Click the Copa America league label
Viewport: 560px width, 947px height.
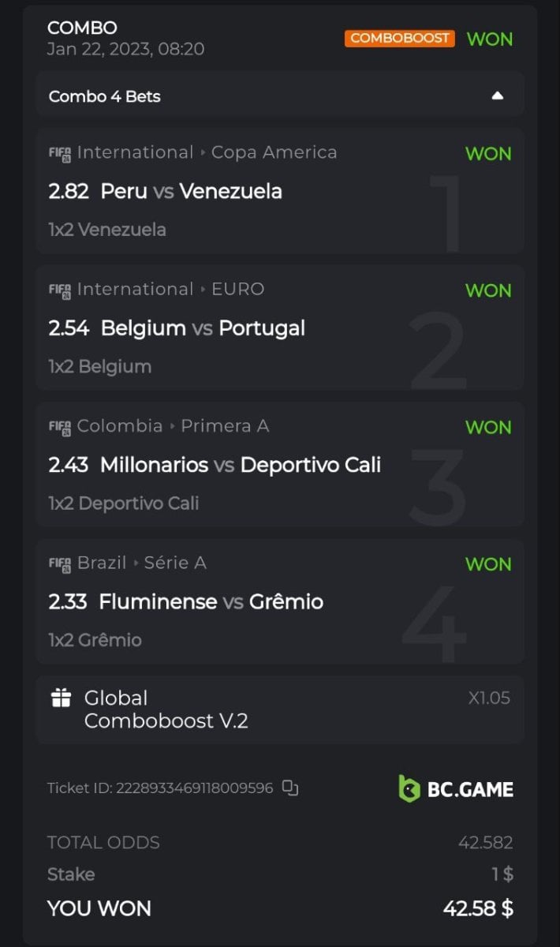tap(274, 152)
